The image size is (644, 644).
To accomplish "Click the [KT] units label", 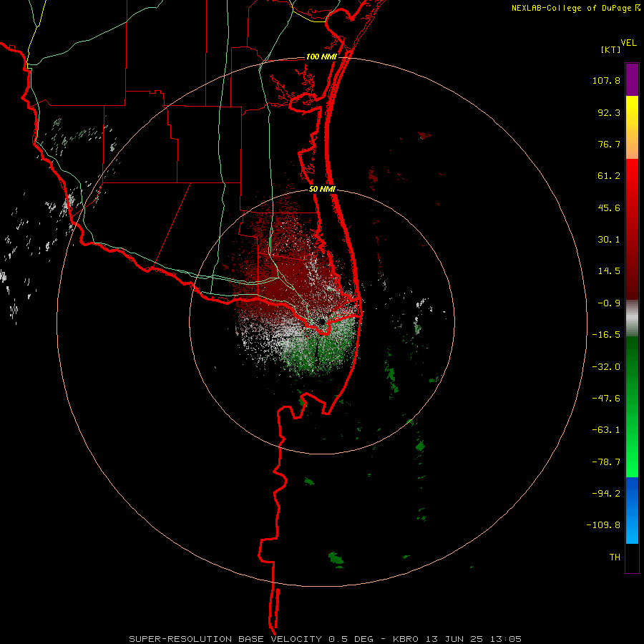I will [x=610, y=49].
